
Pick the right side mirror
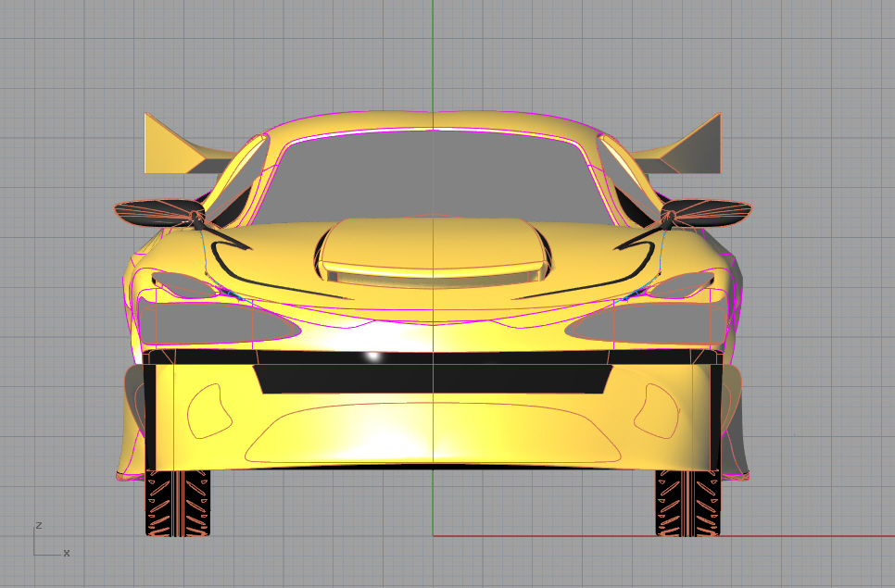[x=708, y=213]
